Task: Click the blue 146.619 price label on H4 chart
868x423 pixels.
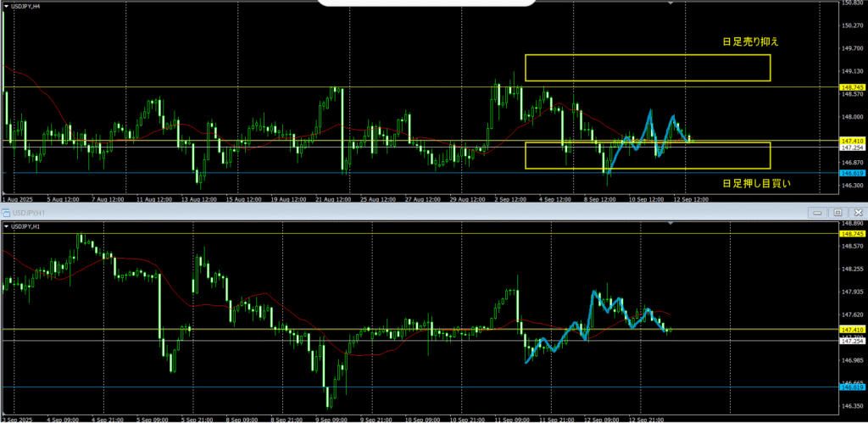Action: (852, 173)
